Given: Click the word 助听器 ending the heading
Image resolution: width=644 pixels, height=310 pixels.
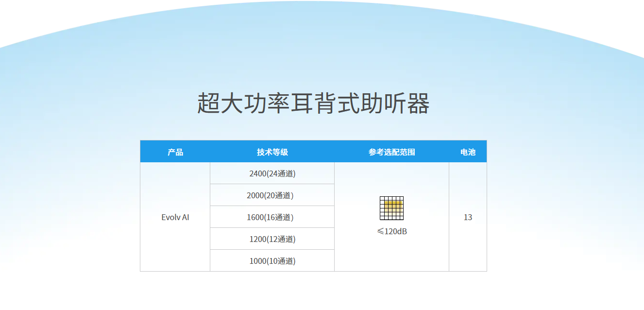Looking at the screenshot, I should [395, 103].
